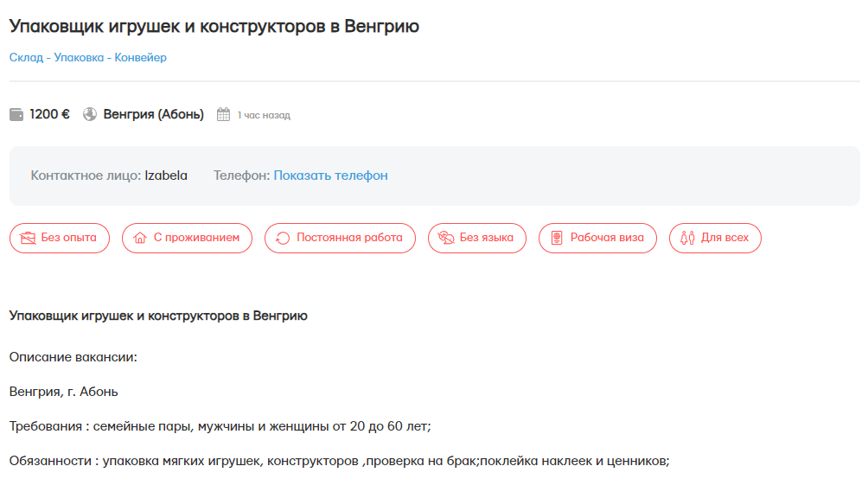Open the Склад - Упаковка - Конвейер category link
This screenshot has height=479, width=868.
click(x=88, y=58)
